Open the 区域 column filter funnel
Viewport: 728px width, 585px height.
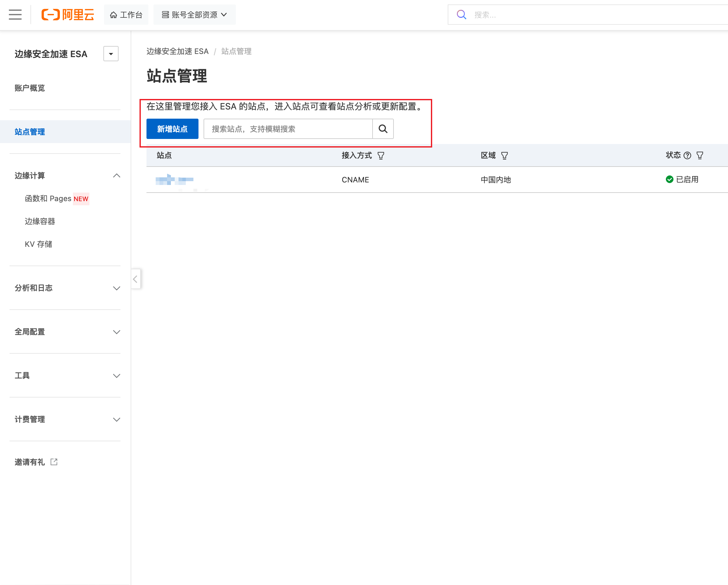pyautogui.click(x=505, y=155)
